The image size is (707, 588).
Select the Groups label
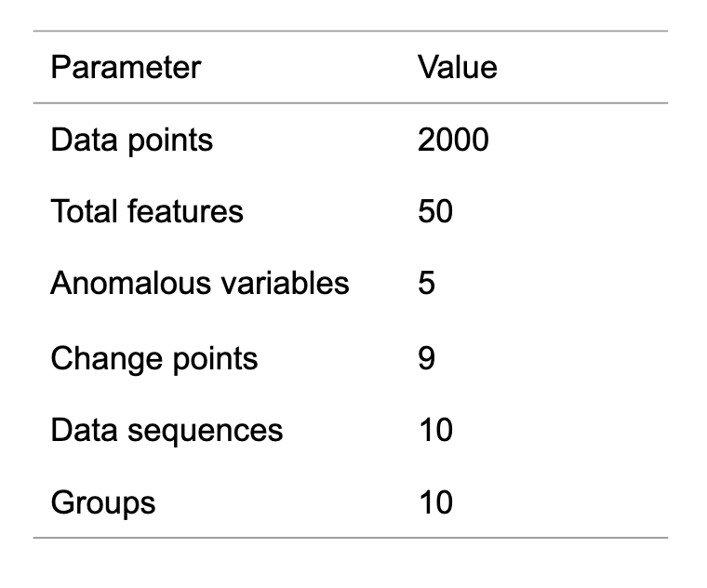(103, 503)
